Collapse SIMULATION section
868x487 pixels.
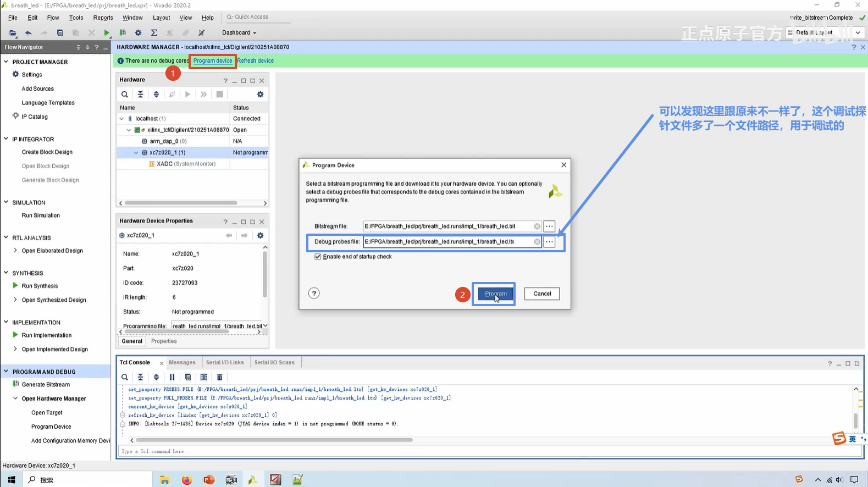click(6, 202)
